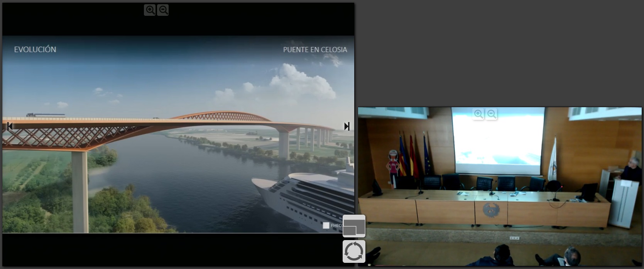Click the emblem on the conference table
This screenshot has height=269, width=644.
[x=491, y=210]
